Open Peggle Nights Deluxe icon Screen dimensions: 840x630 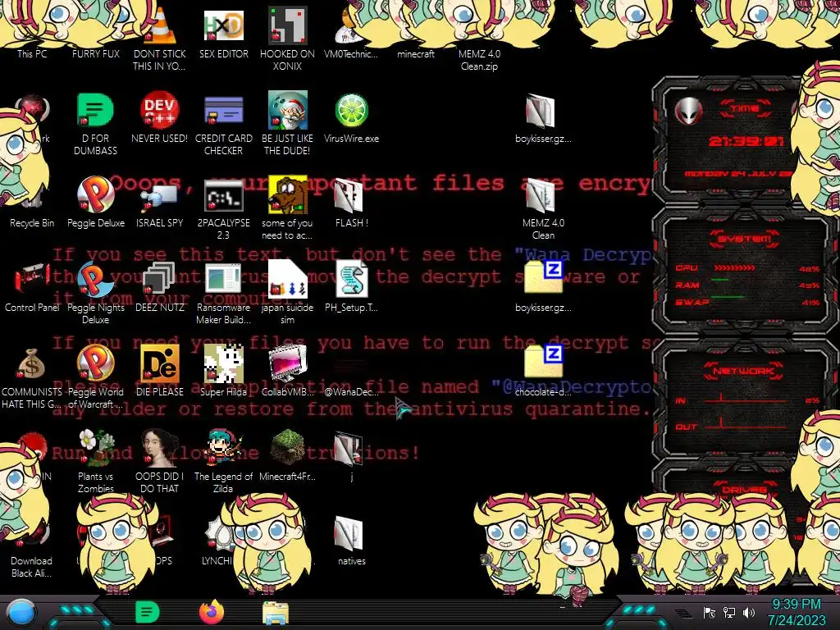96,279
